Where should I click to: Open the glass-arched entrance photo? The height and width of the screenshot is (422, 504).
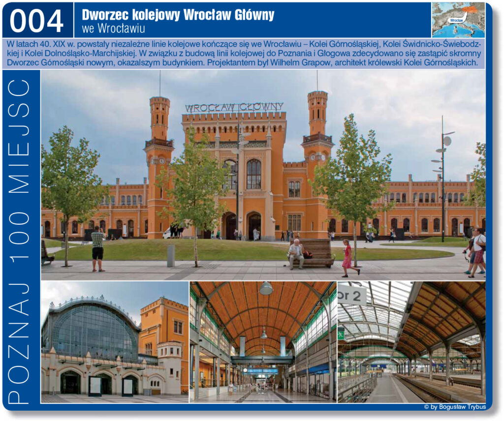(115, 342)
